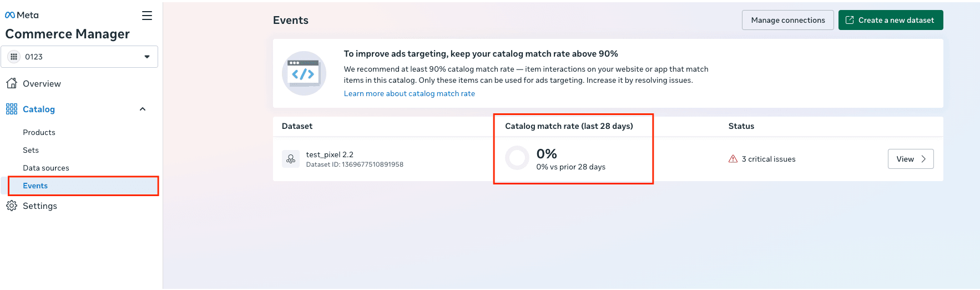Click the Catalog grid icon

12,109
